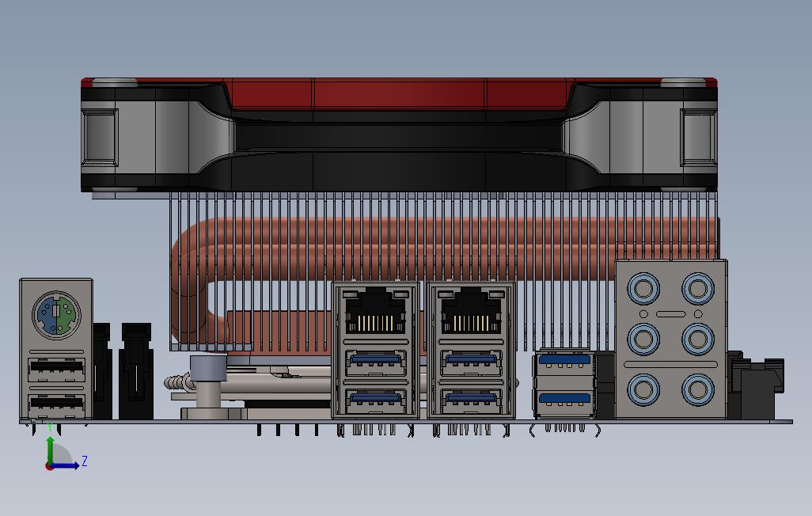Select lower blue USB port under right Ethernet jack
The height and width of the screenshot is (516, 812).
click(x=471, y=401)
